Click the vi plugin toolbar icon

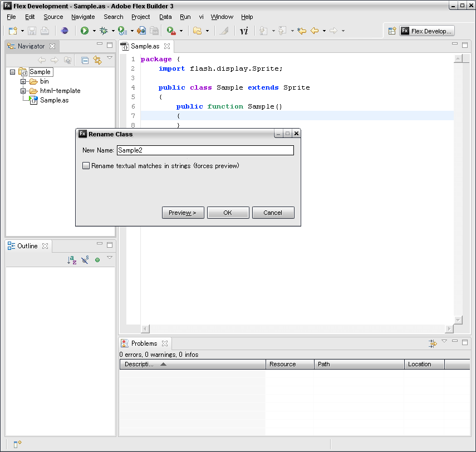click(244, 31)
